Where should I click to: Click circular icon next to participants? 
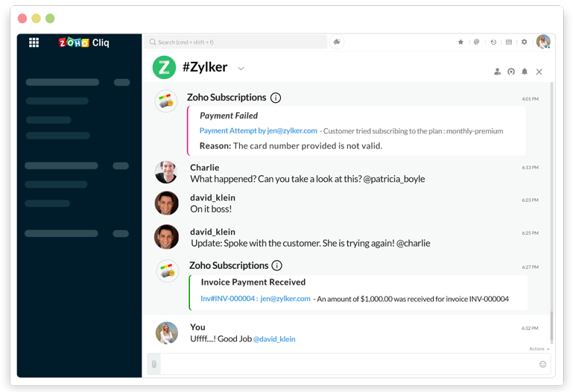click(x=511, y=72)
